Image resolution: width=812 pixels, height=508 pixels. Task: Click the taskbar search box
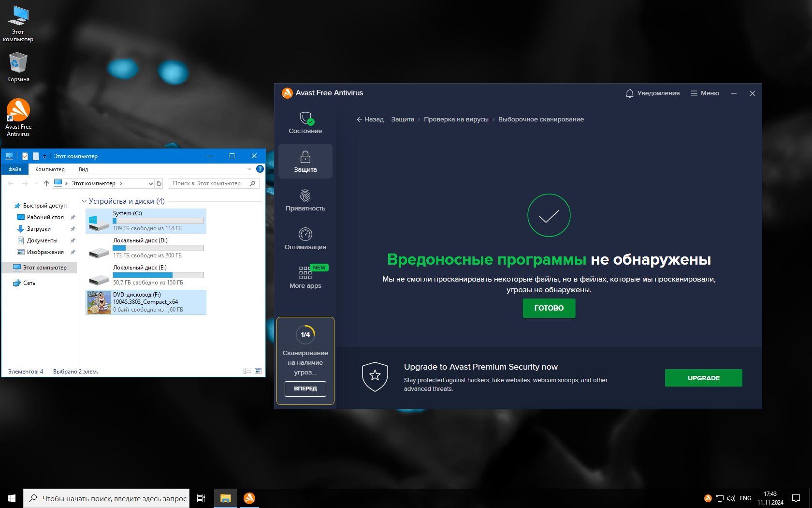tap(106, 498)
